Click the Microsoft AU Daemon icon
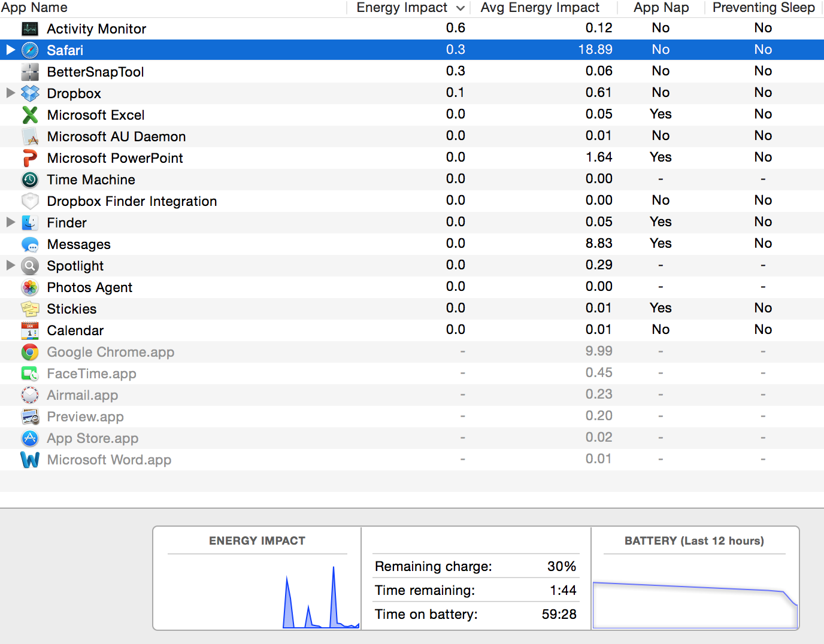824x644 pixels. point(30,136)
